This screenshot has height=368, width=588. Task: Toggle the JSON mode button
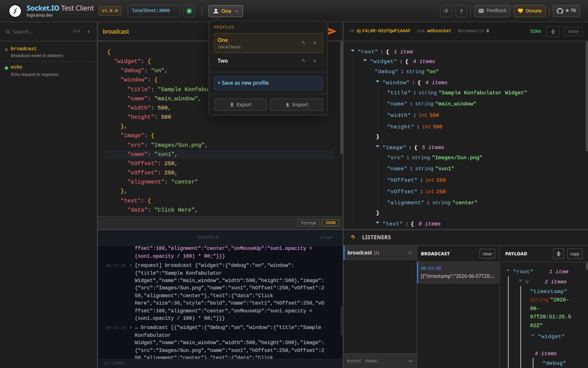(330, 223)
